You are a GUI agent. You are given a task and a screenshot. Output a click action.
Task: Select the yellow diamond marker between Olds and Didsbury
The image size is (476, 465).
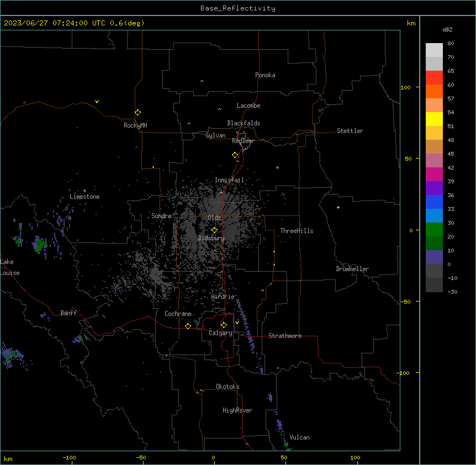point(214,230)
